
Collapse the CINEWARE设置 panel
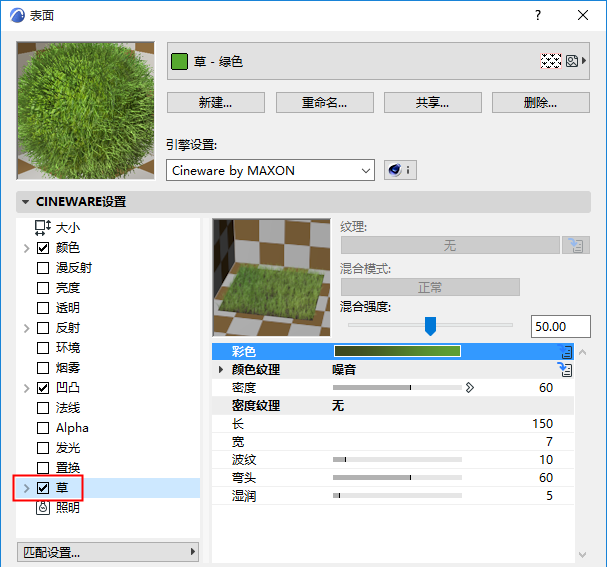[x=26, y=202]
